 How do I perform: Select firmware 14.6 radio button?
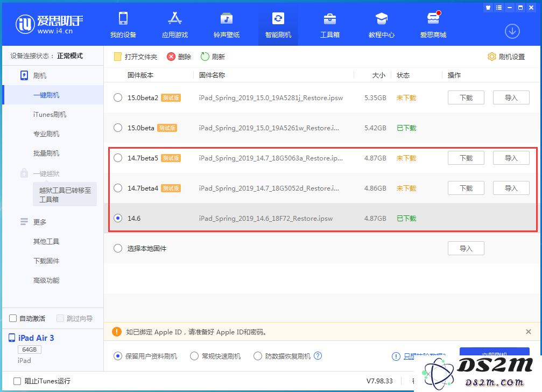click(118, 218)
